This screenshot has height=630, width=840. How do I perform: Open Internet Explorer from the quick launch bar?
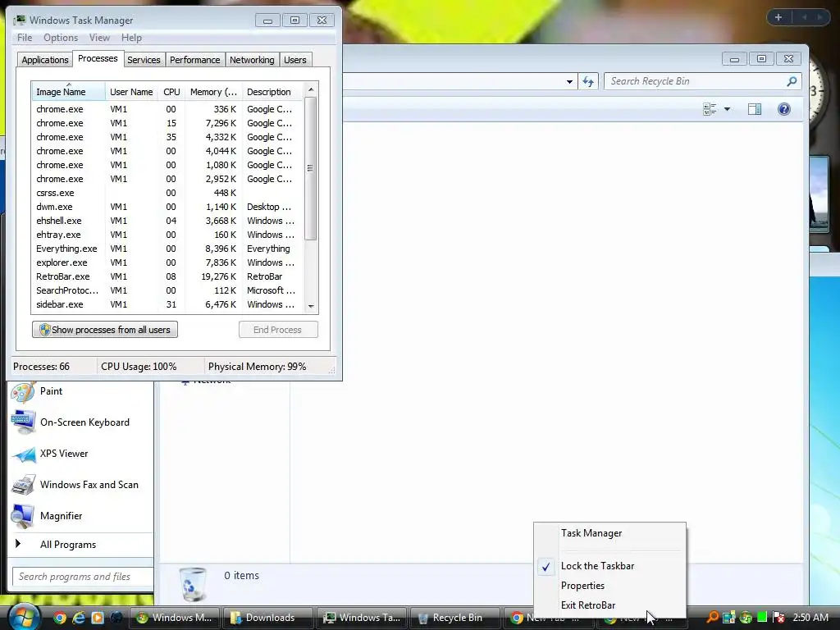point(79,618)
